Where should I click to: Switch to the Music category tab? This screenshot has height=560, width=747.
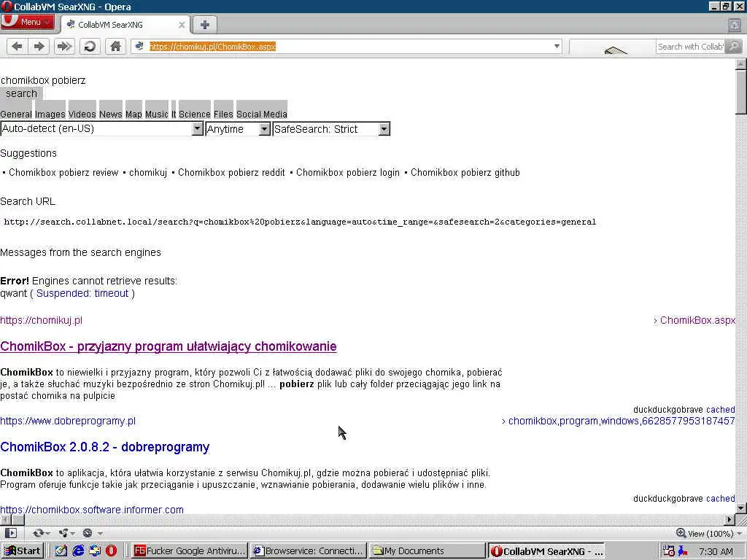(x=157, y=114)
